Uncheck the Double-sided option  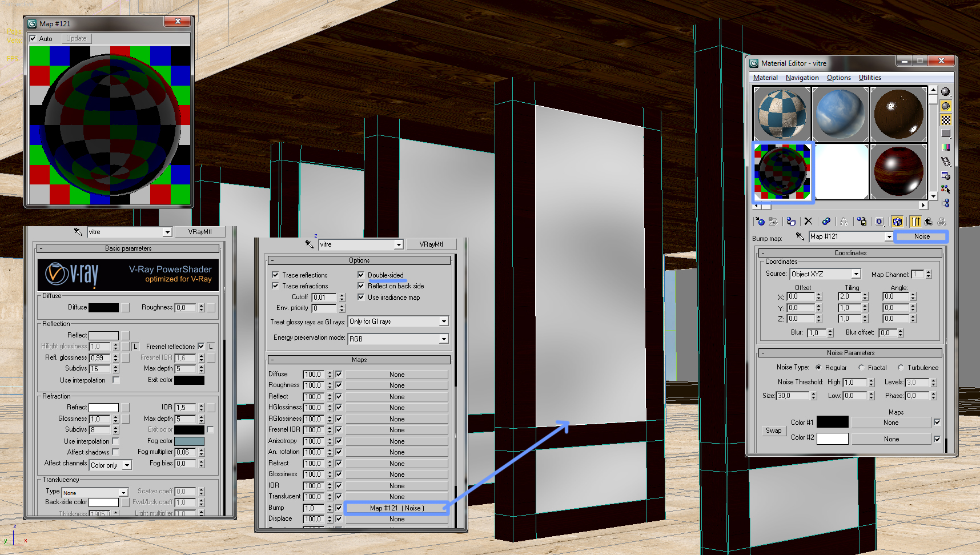pyautogui.click(x=361, y=275)
